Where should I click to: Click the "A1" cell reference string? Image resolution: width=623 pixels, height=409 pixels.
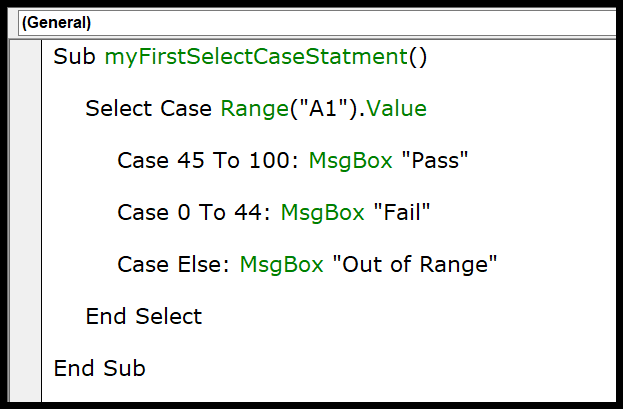(x=324, y=108)
